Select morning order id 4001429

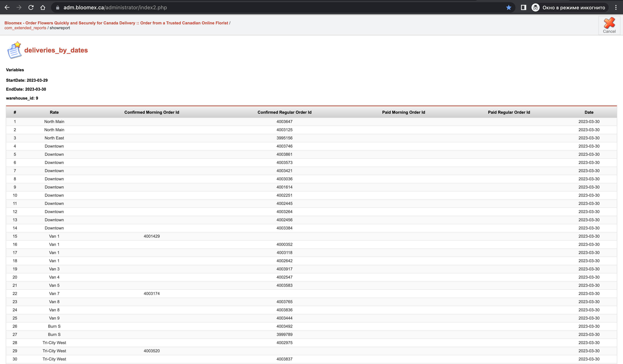click(x=152, y=236)
